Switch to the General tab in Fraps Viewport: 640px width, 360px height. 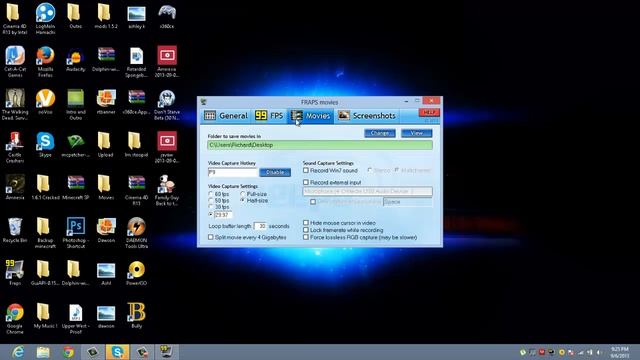[226, 116]
